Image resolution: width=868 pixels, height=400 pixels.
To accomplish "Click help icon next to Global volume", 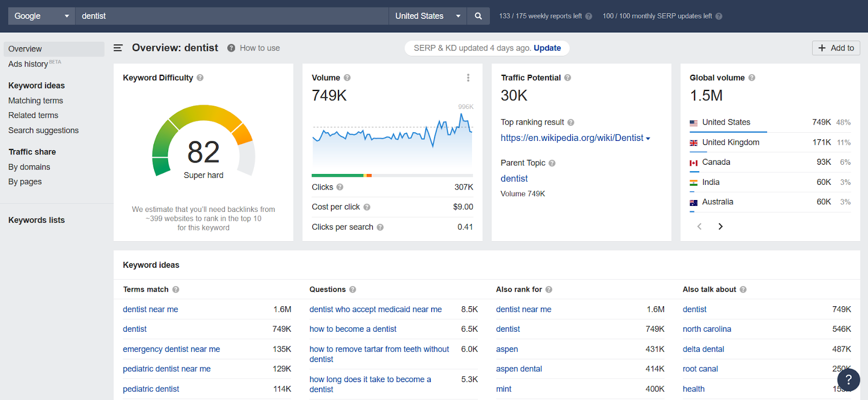I will coord(752,78).
